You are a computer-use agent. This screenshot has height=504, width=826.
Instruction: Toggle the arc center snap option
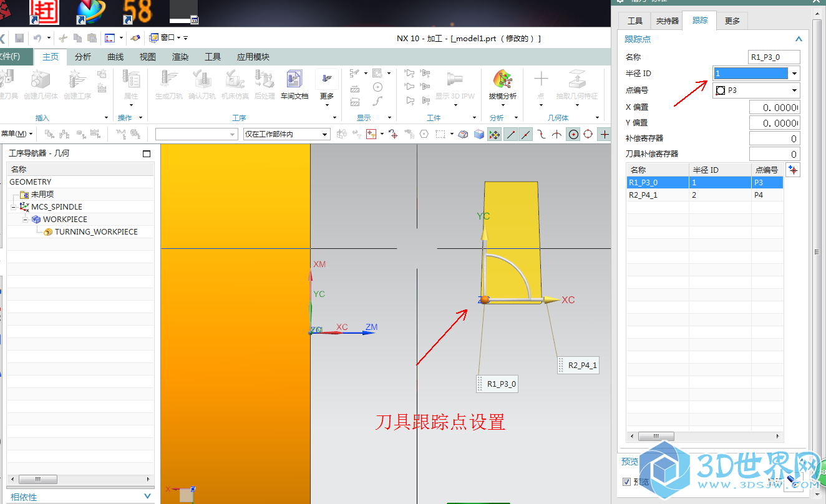pyautogui.click(x=573, y=134)
